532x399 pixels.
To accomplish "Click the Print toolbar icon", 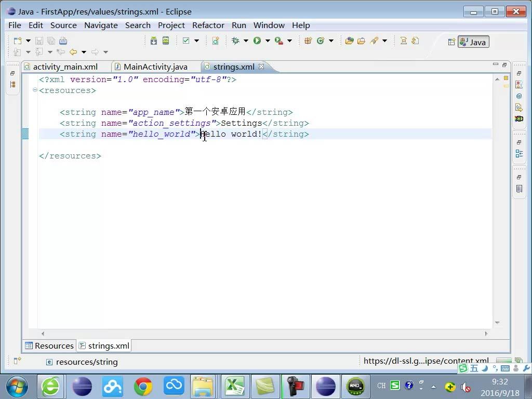I will pyautogui.click(x=63, y=41).
